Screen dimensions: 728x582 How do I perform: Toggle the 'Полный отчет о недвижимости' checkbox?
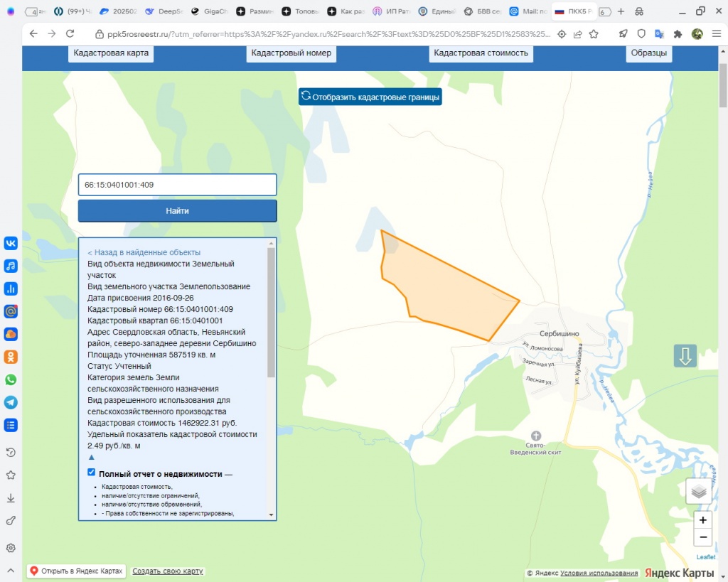coord(91,473)
